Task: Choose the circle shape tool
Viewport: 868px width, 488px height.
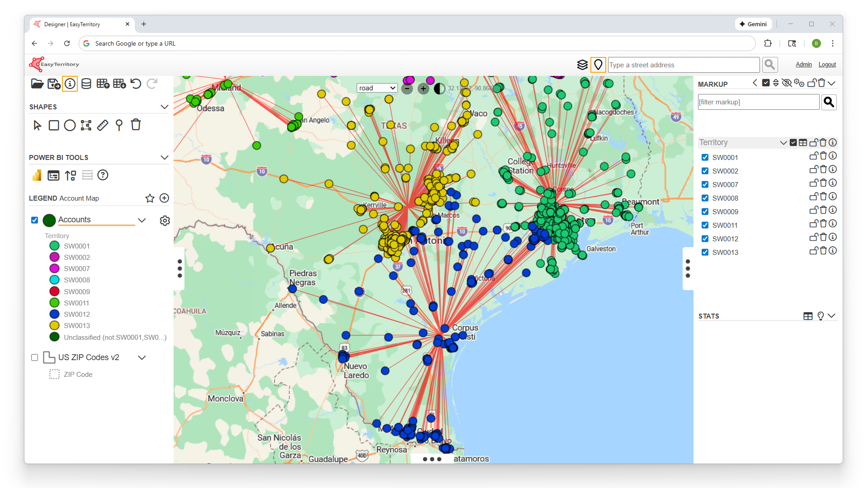Action: (70, 125)
